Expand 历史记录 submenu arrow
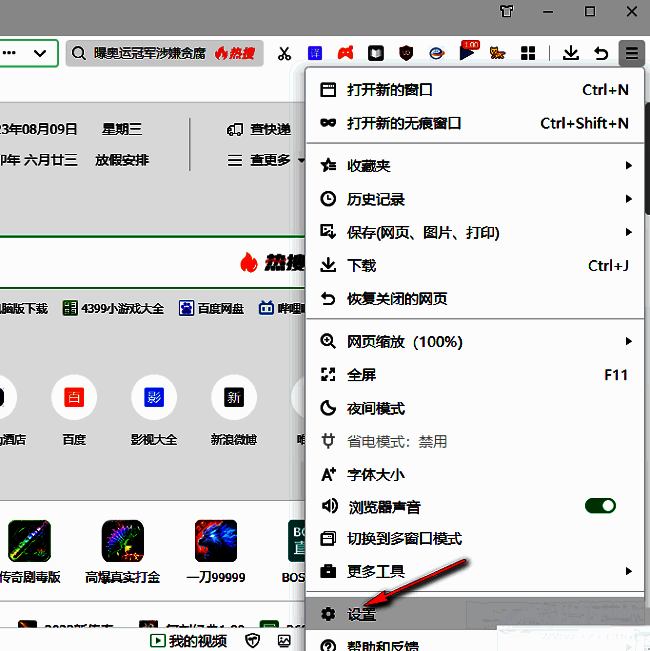650x651 pixels. 629,199
